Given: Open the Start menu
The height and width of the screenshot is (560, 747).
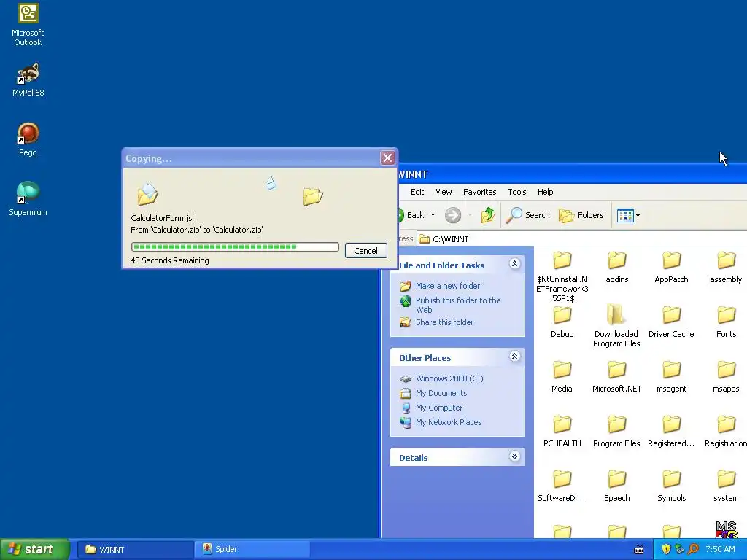Looking at the screenshot, I should (x=34, y=550).
